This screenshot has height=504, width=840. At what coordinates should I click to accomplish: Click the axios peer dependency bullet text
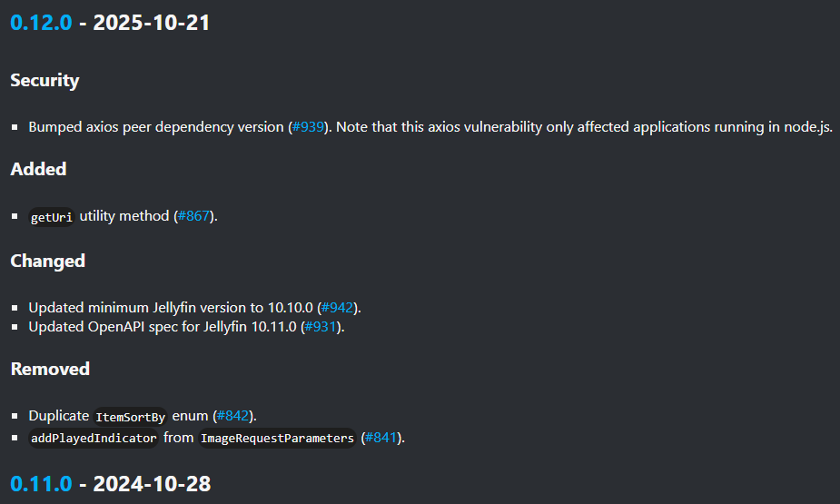click(154, 127)
